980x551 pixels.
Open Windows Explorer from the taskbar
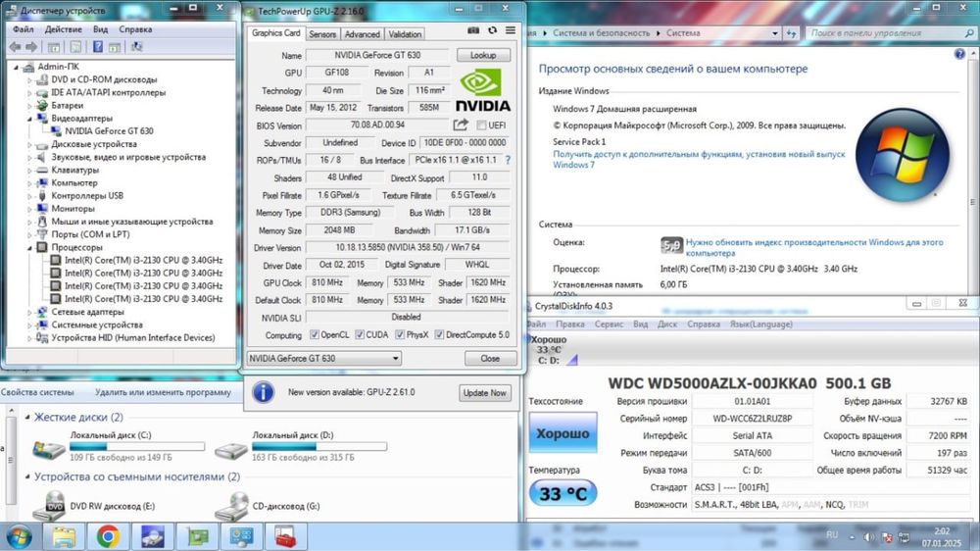coord(64,536)
